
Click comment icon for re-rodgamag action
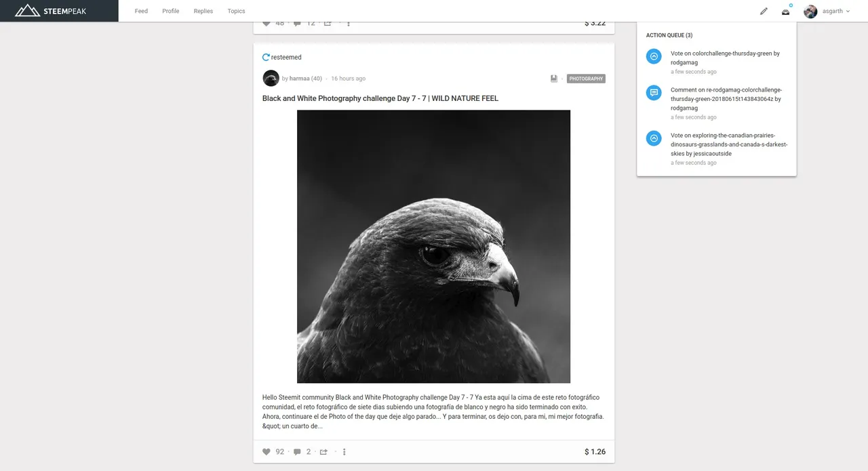(654, 93)
